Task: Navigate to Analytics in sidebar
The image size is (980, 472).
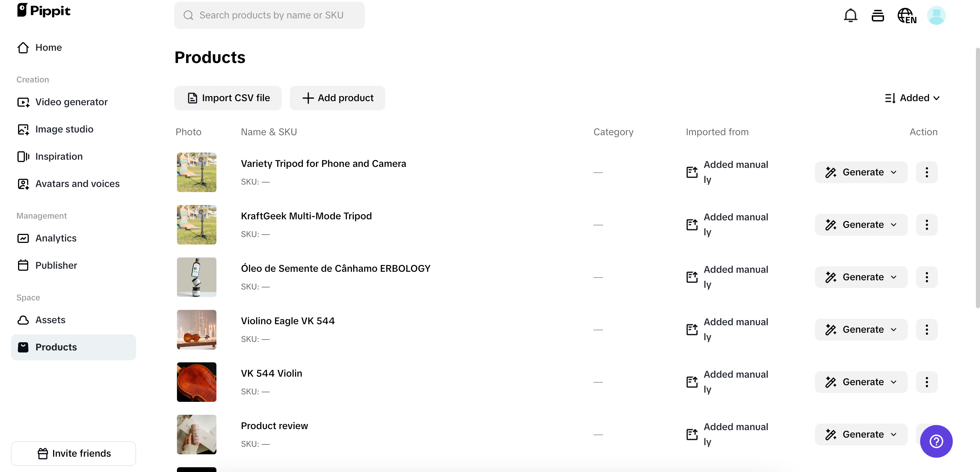Action: pyautogui.click(x=56, y=238)
